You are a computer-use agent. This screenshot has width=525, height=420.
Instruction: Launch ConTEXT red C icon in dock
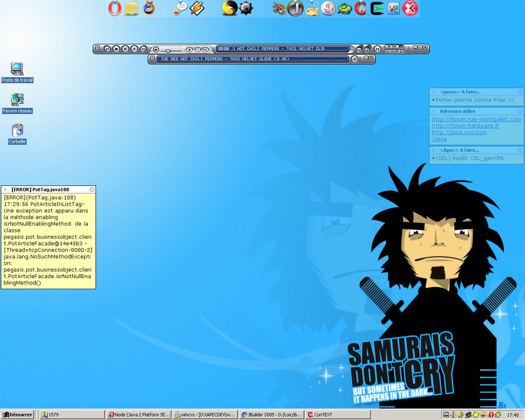tap(361, 8)
